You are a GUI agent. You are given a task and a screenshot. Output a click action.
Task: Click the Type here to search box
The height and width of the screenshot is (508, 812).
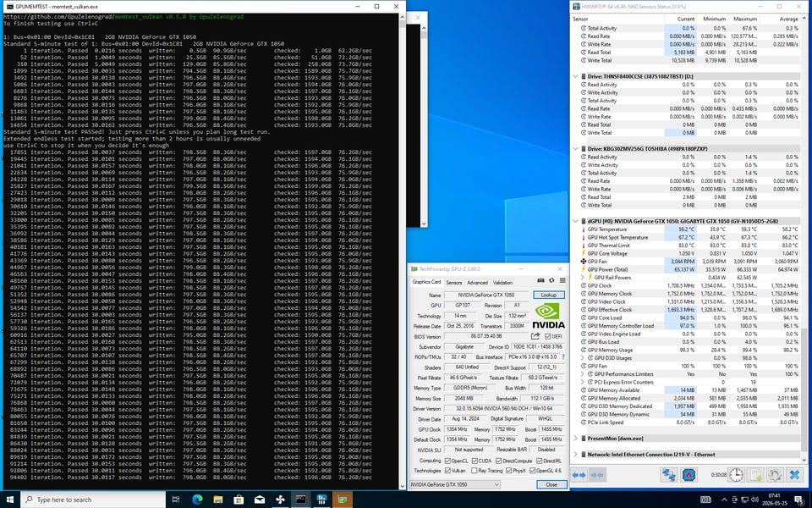pyautogui.click(x=93, y=500)
